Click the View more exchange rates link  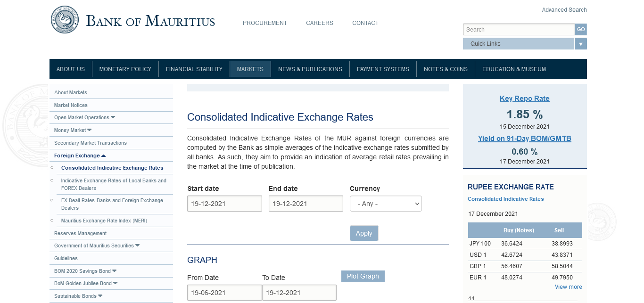click(568, 287)
